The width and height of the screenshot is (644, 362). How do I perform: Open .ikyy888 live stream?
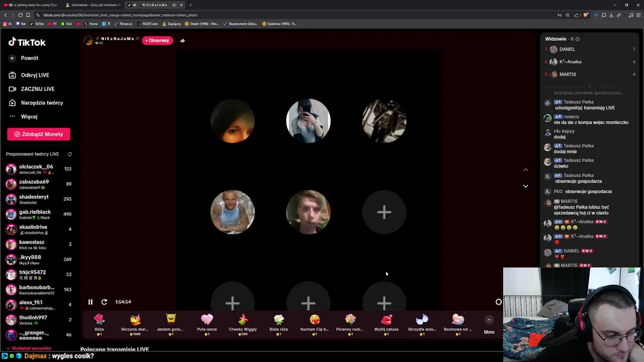pos(39,259)
